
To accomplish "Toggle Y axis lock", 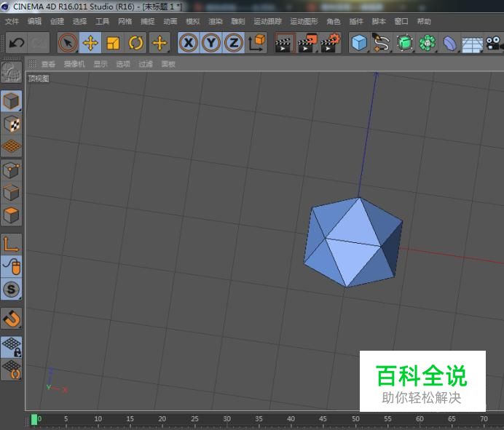I will [211, 43].
